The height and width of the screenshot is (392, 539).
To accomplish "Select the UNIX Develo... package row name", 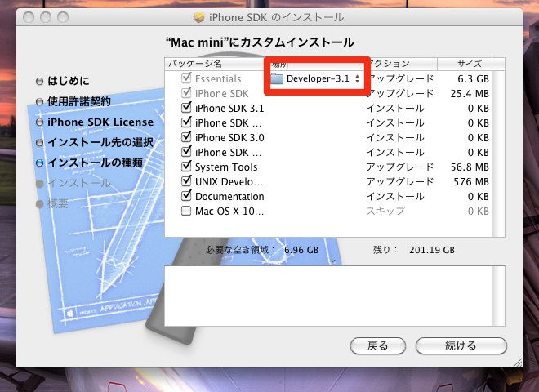I will (229, 182).
